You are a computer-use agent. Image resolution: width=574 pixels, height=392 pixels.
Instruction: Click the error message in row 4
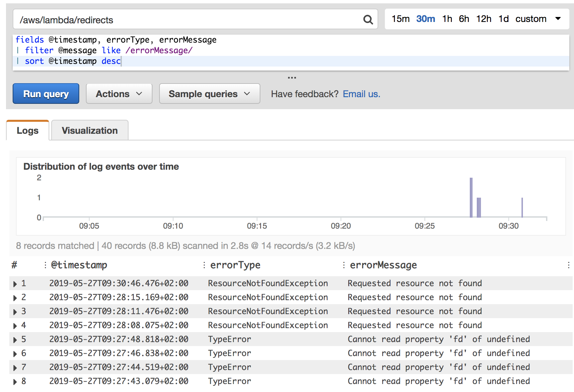click(415, 325)
